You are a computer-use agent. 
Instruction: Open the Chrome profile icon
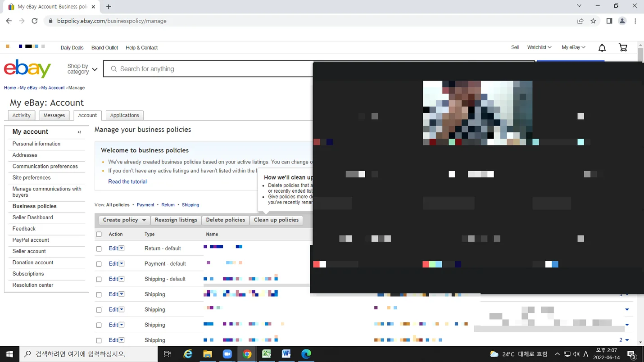(622, 21)
